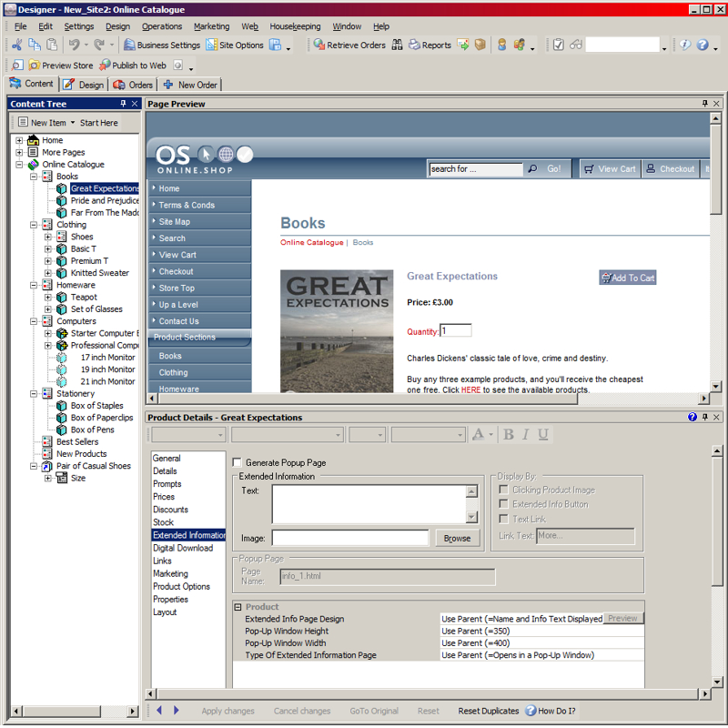This screenshot has width=728, height=728.
Task: Switch to the Orders tab
Action: [x=133, y=85]
